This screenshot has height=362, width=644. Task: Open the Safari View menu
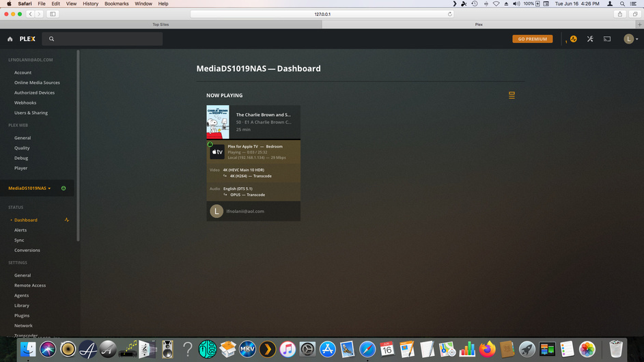71,3
